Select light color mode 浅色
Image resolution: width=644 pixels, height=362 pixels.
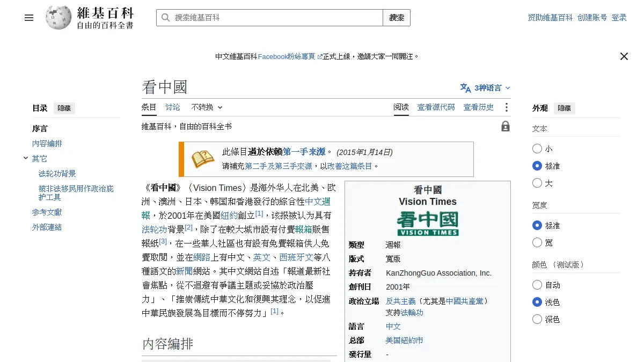[x=537, y=302]
